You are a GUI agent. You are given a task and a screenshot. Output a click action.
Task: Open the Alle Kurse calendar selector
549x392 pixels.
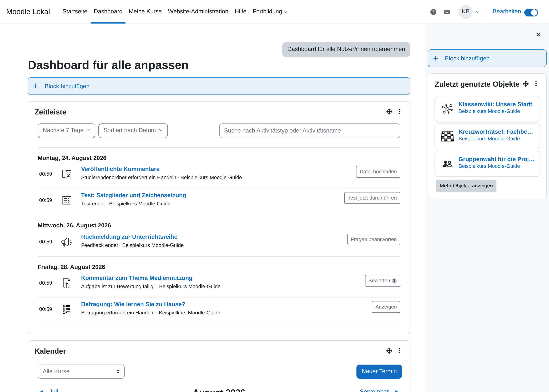[x=81, y=371]
